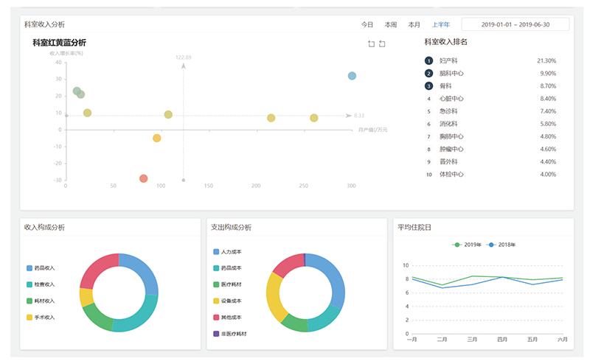Click the rank 2 badge beside 脑科中心
The height and width of the screenshot is (364, 590).
[x=428, y=74]
